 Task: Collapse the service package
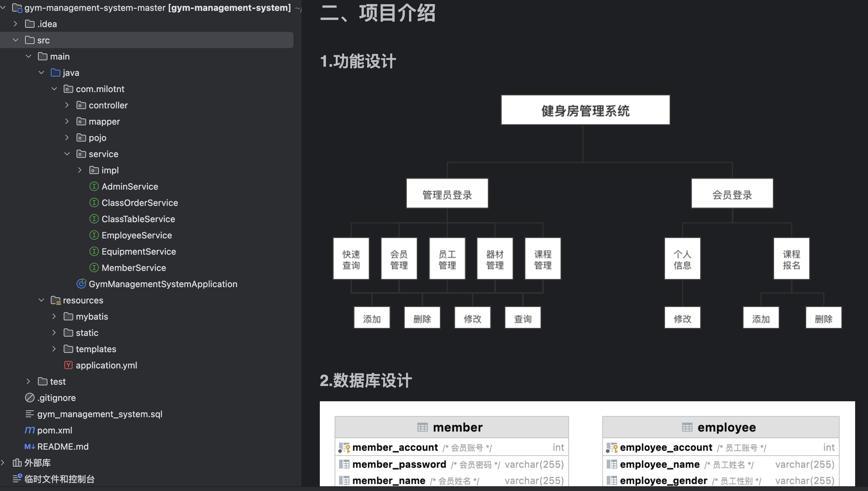tap(67, 154)
